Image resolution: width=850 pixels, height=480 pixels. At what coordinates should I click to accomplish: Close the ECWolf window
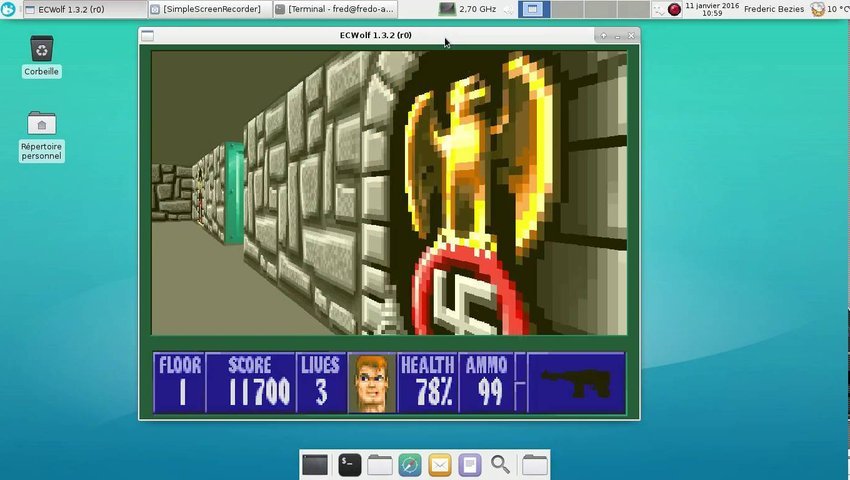(x=631, y=36)
